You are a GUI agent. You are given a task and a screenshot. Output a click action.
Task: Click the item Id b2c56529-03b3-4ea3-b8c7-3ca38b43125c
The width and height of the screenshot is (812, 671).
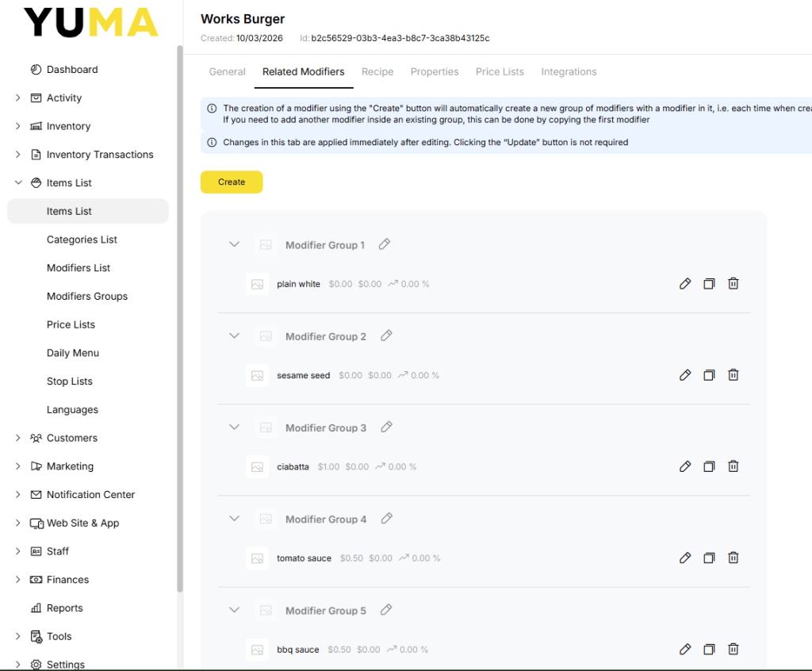coord(400,38)
